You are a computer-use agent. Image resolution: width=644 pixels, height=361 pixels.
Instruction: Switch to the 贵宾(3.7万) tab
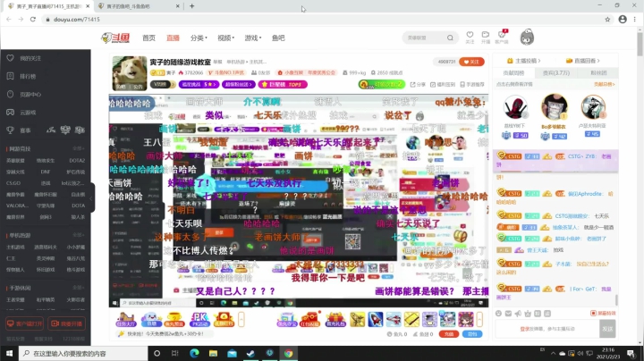pos(556,73)
